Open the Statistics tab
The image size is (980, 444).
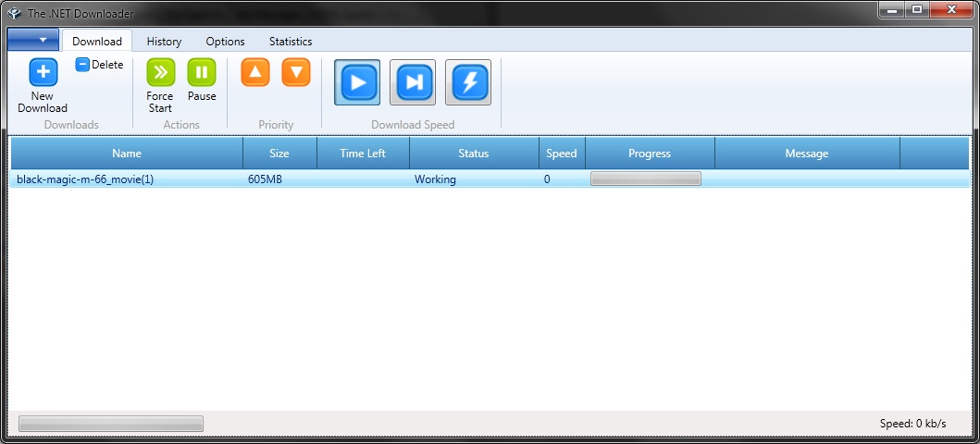(291, 42)
